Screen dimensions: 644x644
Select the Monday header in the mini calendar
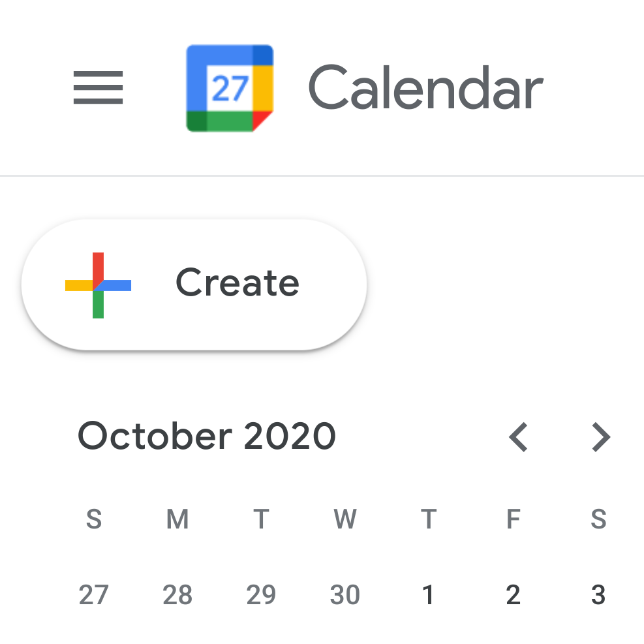click(x=178, y=519)
